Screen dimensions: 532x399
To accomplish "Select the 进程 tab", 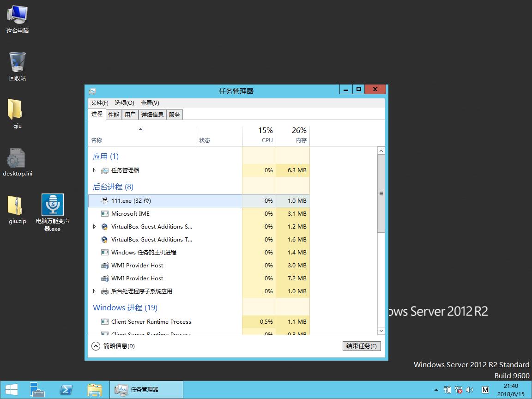I will pyautogui.click(x=97, y=115).
